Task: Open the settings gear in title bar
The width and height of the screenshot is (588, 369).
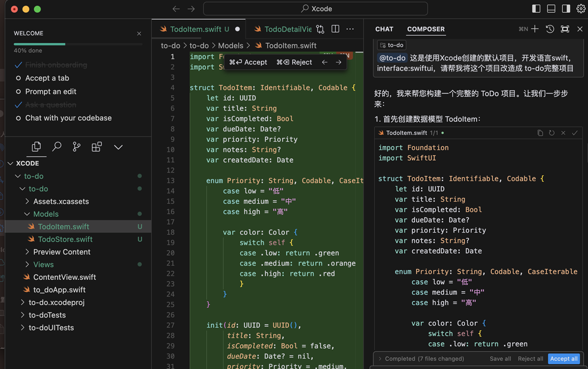Action: point(581,9)
